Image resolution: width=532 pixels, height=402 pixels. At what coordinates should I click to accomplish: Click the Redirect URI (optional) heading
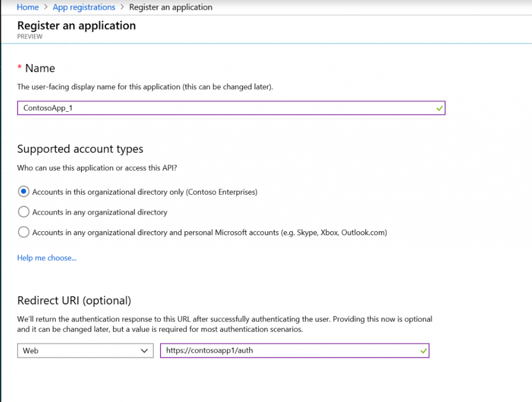pyautogui.click(x=74, y=301)
